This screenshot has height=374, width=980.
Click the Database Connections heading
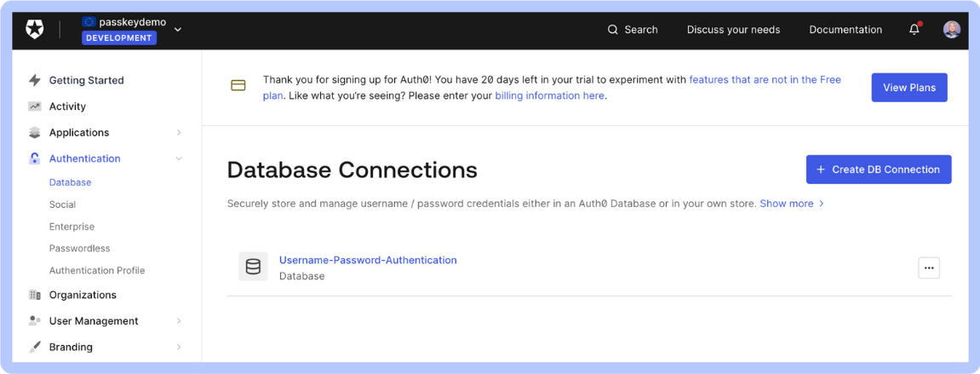point(352,170)
